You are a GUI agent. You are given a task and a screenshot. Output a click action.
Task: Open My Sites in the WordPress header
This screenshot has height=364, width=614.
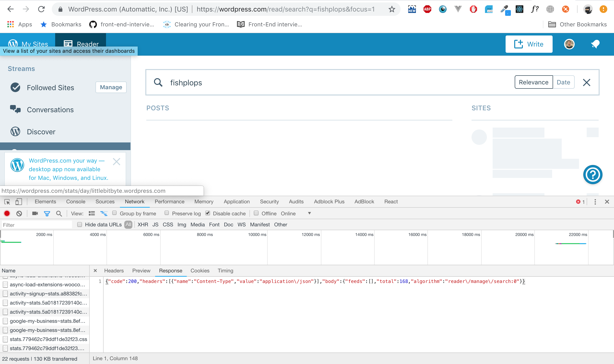pos(28,44)
